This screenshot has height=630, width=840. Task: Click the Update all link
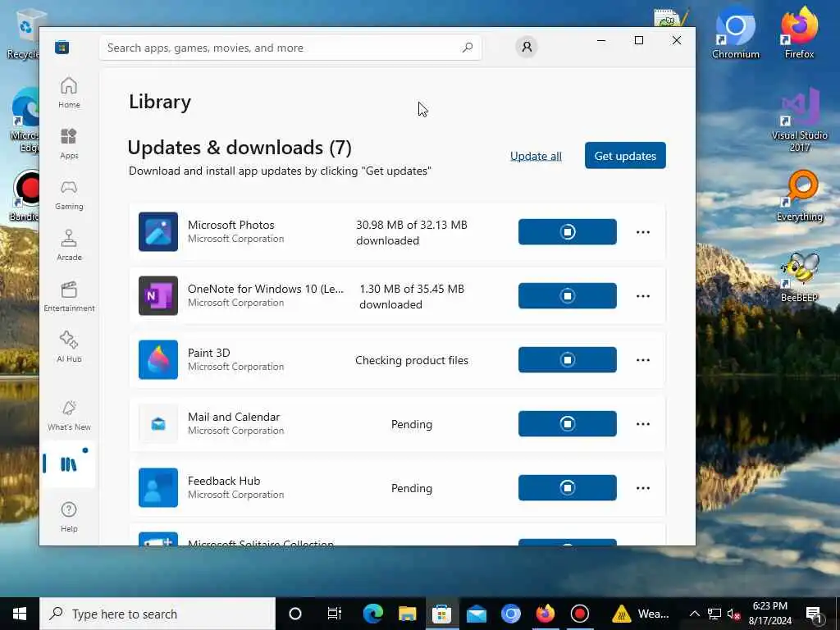pos(536,156)
